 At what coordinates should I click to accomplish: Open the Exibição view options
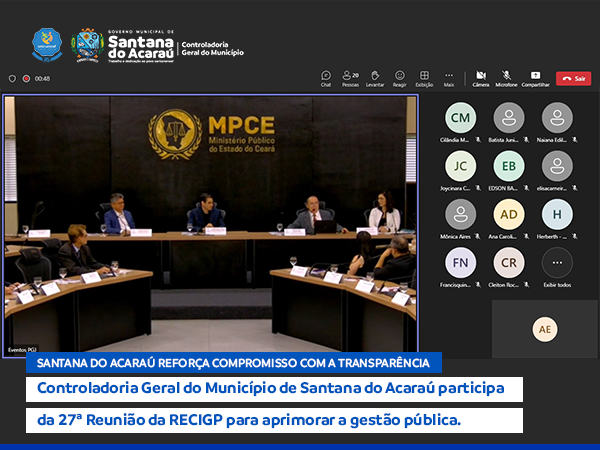click(424, 78)
